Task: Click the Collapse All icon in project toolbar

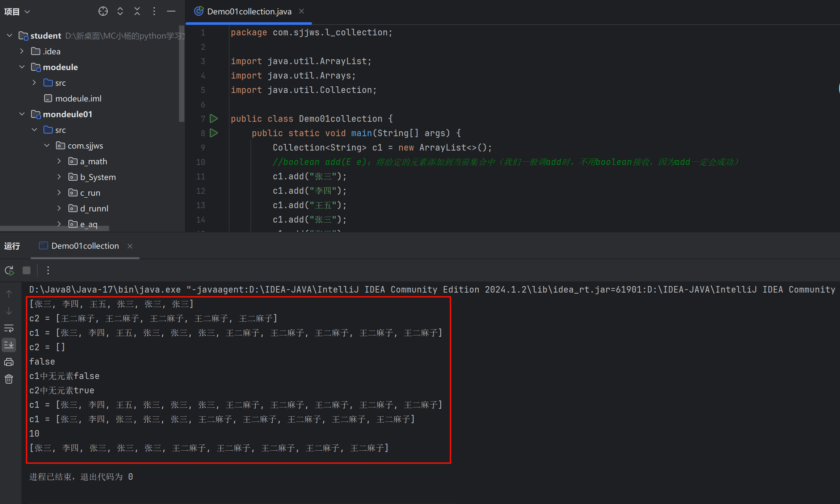Action: (137, 11)
